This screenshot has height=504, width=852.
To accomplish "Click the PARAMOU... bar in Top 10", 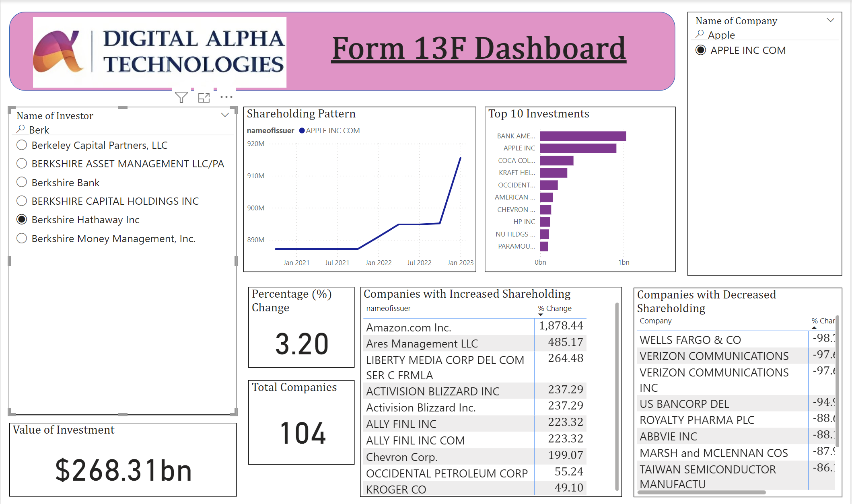I will (x=544, y=246).
